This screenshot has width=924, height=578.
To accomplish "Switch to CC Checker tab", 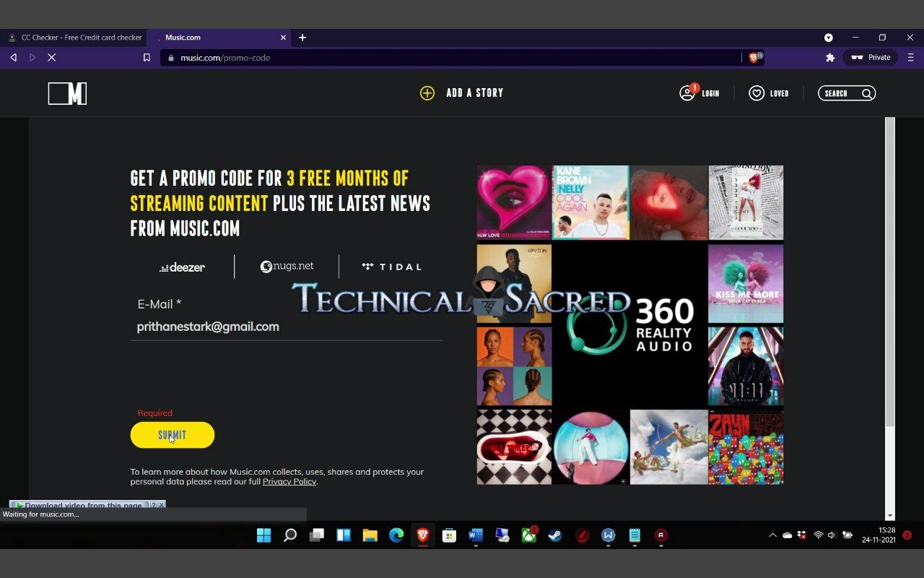I will (x=74, y=38).
